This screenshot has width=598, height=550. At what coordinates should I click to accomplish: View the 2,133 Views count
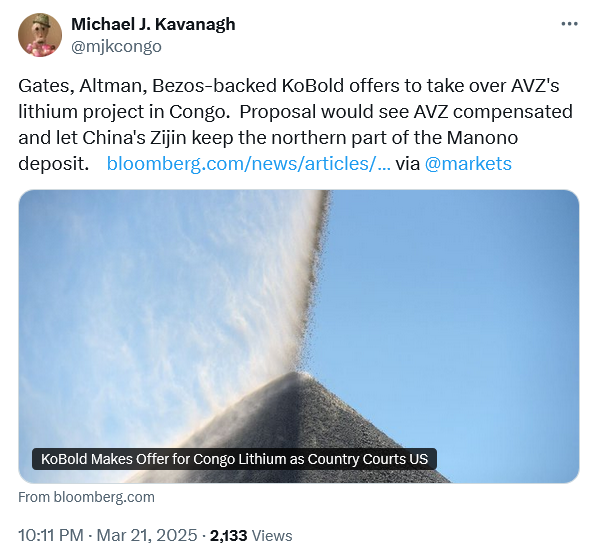click(x=251, y=536)
